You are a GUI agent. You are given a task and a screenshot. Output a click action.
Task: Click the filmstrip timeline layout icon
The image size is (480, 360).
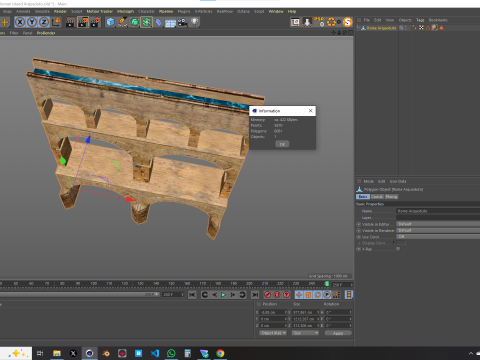349,295
